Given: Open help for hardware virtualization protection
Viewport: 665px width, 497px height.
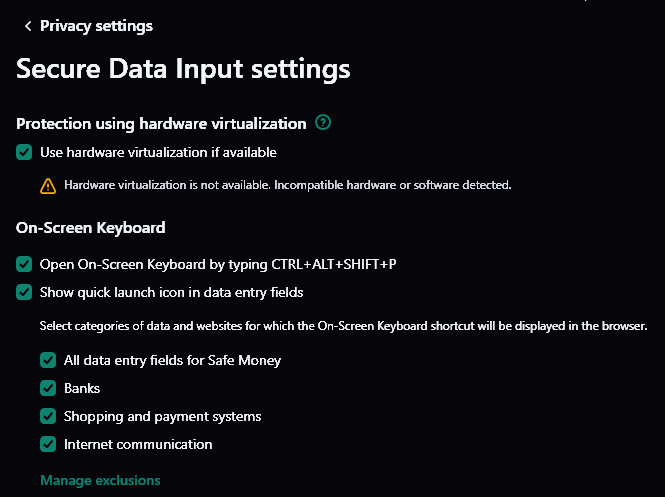Looking at the screenshot, I should click(322, 124).
